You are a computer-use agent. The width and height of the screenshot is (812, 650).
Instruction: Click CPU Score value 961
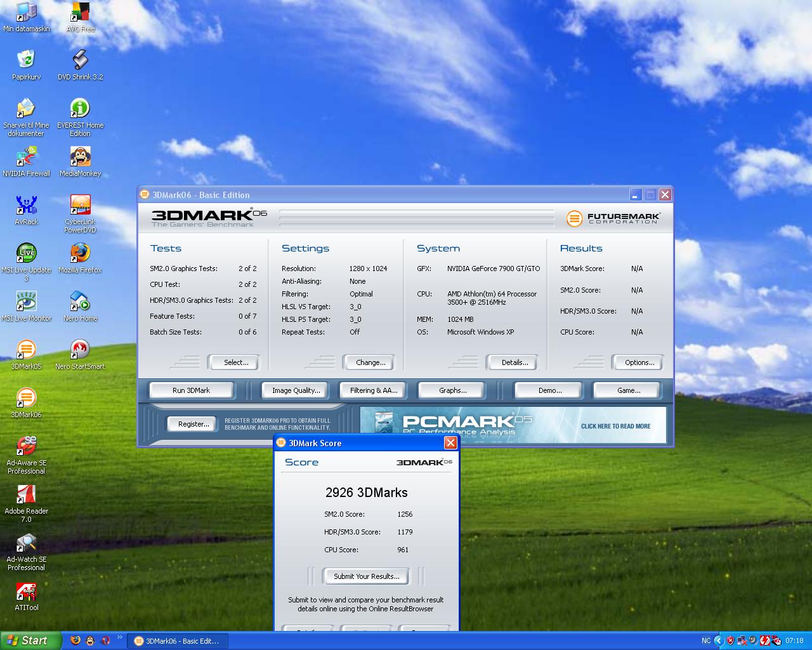[x=403, y=550]
